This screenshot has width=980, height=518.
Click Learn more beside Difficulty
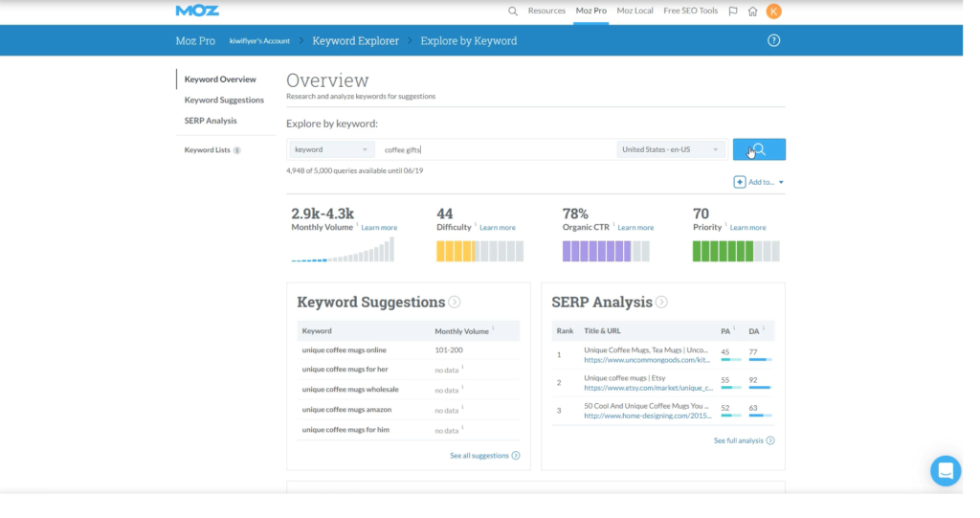(x=498, y=228)
